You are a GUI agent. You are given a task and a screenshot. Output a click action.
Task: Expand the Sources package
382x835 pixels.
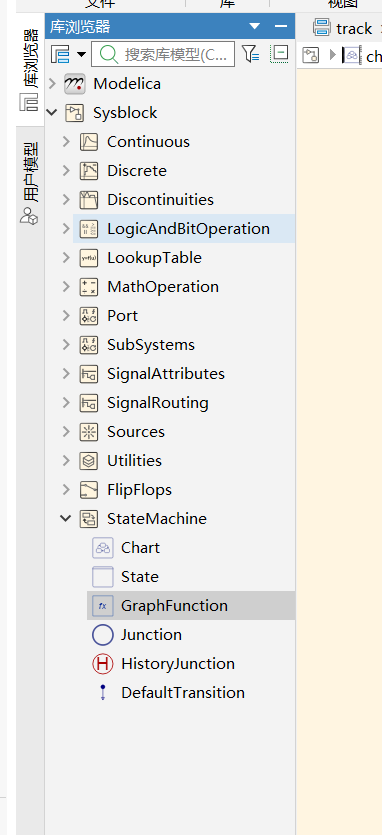pos(66,432)
